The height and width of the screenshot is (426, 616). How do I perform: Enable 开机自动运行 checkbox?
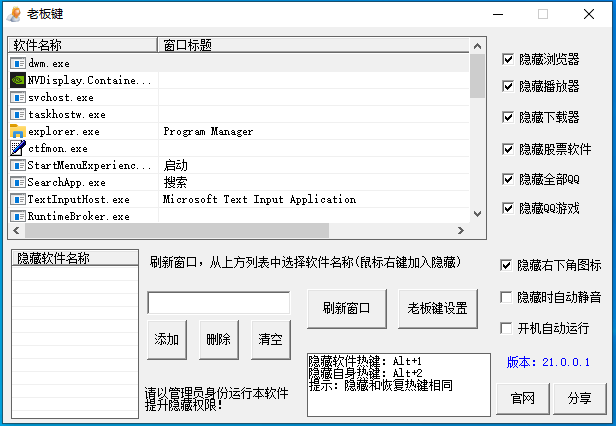(x=507, y=327)
